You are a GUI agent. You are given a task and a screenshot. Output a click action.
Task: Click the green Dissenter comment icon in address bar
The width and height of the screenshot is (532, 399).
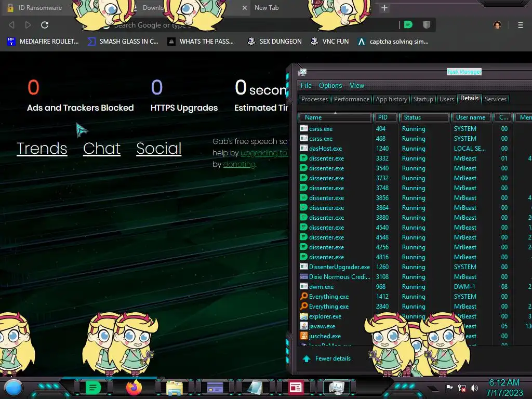coord(408,24)
